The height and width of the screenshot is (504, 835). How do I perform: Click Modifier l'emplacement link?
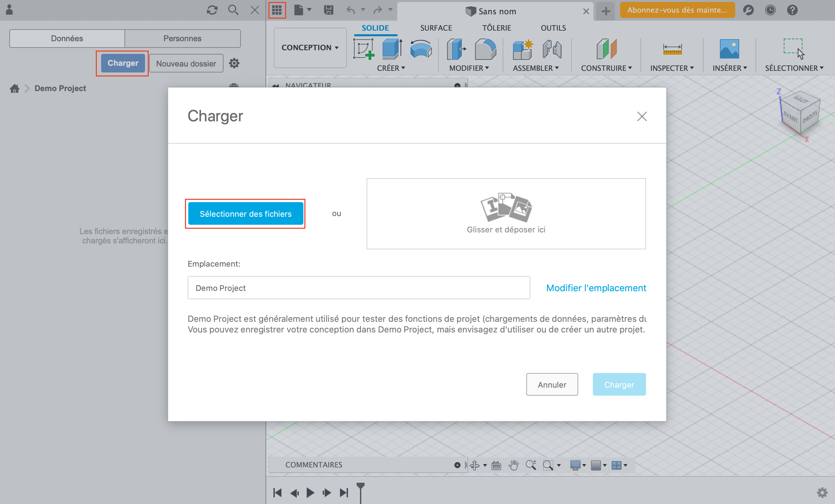pos(596,288)
